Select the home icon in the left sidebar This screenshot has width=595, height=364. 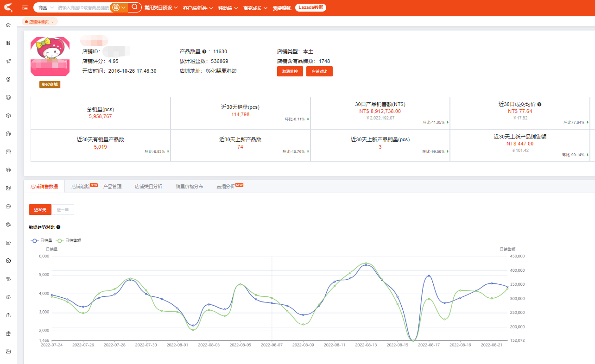[7, 25]
